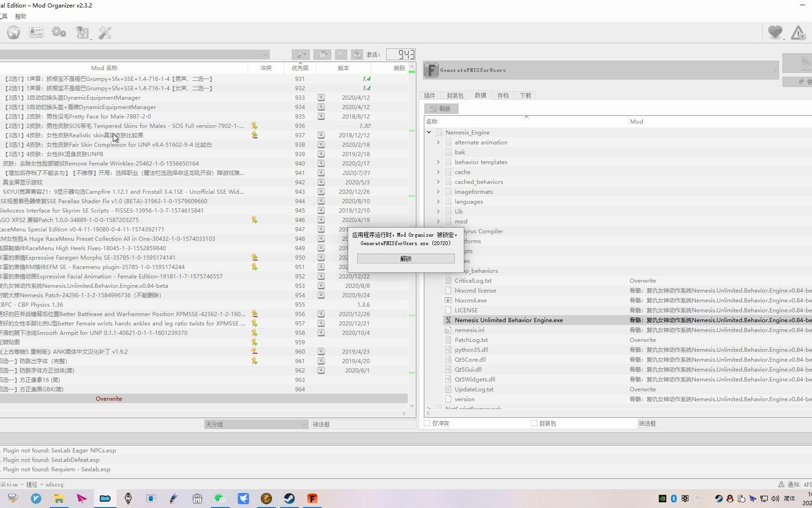Click the volume tray icon
Screen dimensions: 812x508
pyautogui.click(x=775, y=499)
